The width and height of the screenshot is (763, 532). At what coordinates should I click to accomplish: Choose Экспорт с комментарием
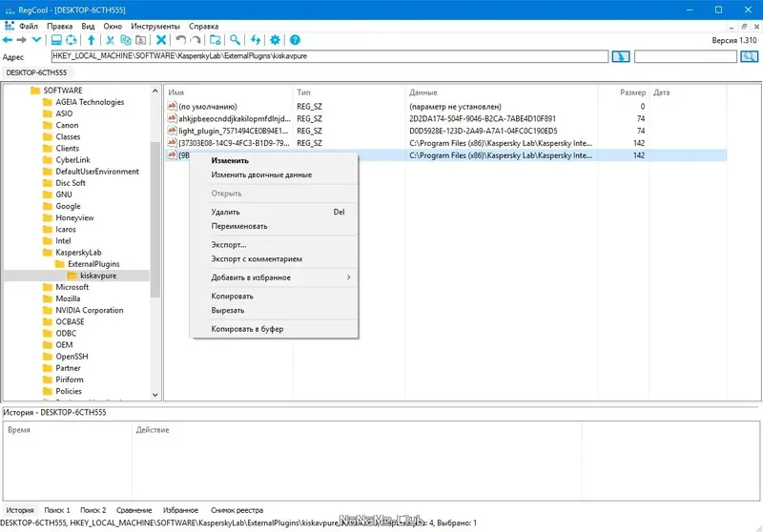(x=273, y=258)
